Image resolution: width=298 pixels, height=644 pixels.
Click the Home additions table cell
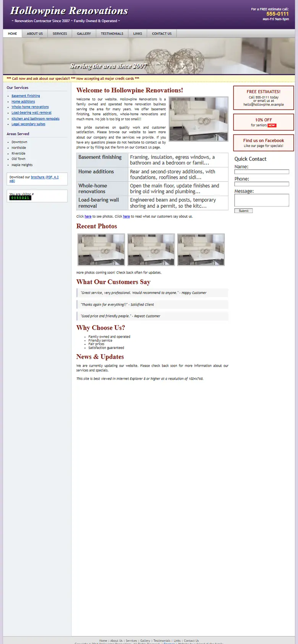tap(102, 174)
